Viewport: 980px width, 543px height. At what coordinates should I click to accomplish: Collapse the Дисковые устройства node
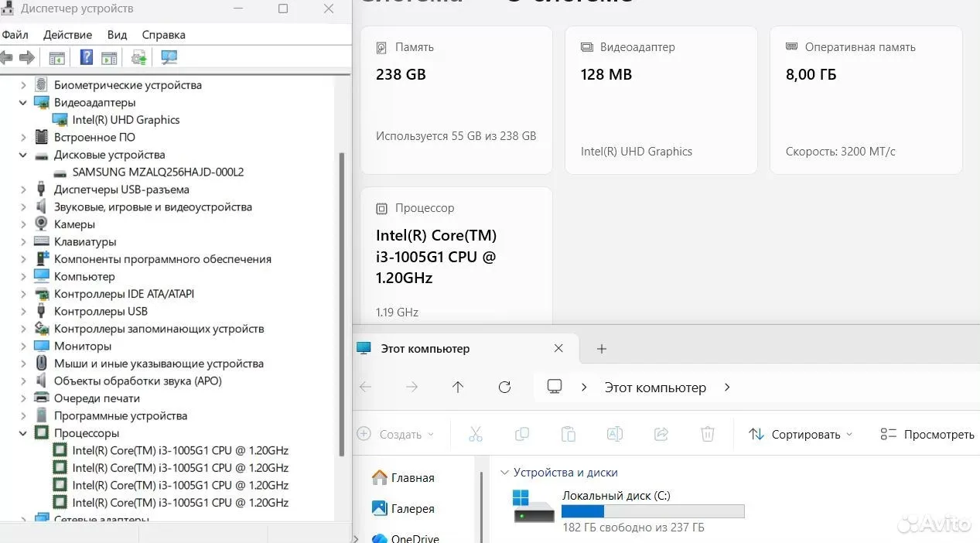coord(23,155)
